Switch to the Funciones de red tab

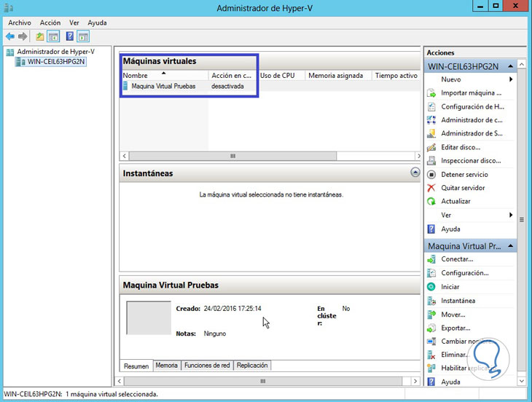(x=207, y=366)
